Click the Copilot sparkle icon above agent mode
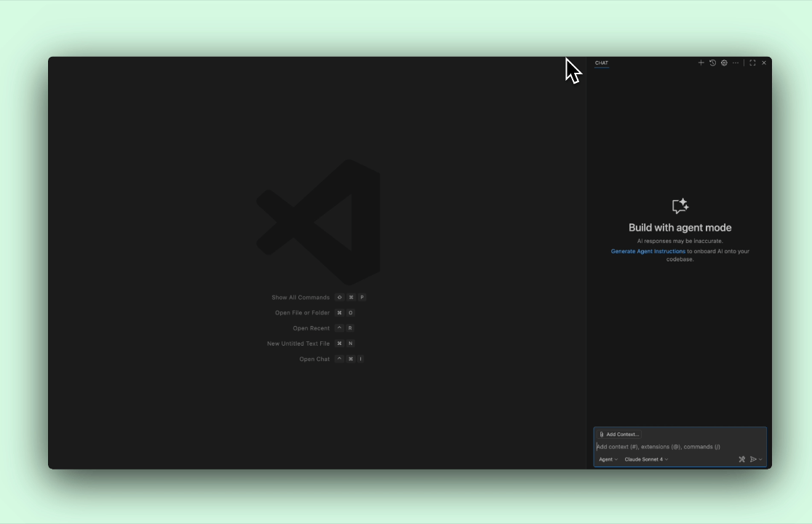This screenshot has width=812, height=524. click(x=679, y=205)
